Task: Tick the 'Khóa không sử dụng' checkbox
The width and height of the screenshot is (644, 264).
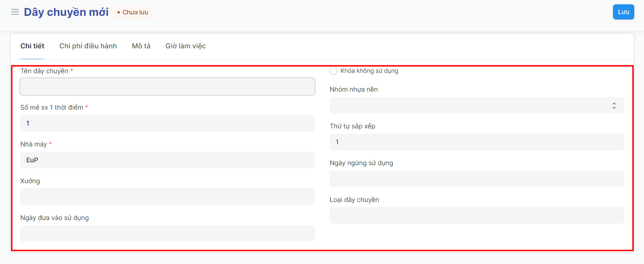Action: click(x=333, y=71)
